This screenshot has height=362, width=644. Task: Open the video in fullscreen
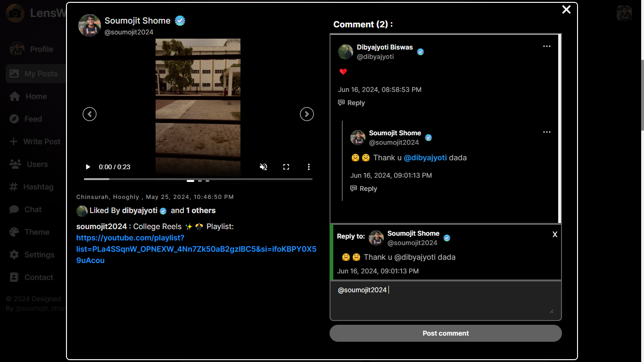pyautogui.click(x=286, y=167)
